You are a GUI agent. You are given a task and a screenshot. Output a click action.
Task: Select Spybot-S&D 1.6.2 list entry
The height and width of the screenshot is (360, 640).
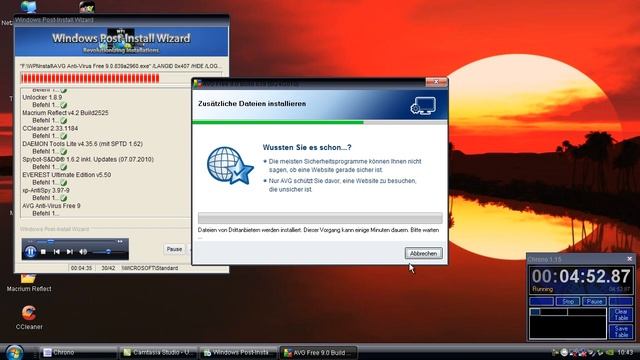coord(88,159)
